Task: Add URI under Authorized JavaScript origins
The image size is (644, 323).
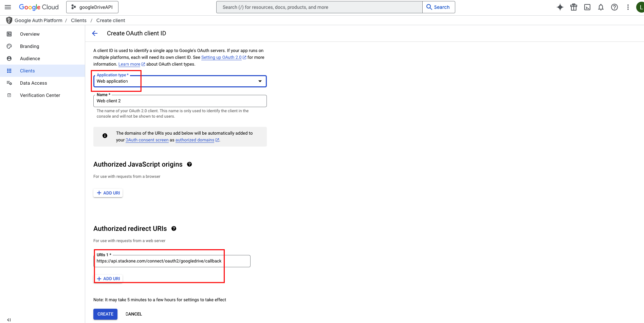Action: click(108, 193)
